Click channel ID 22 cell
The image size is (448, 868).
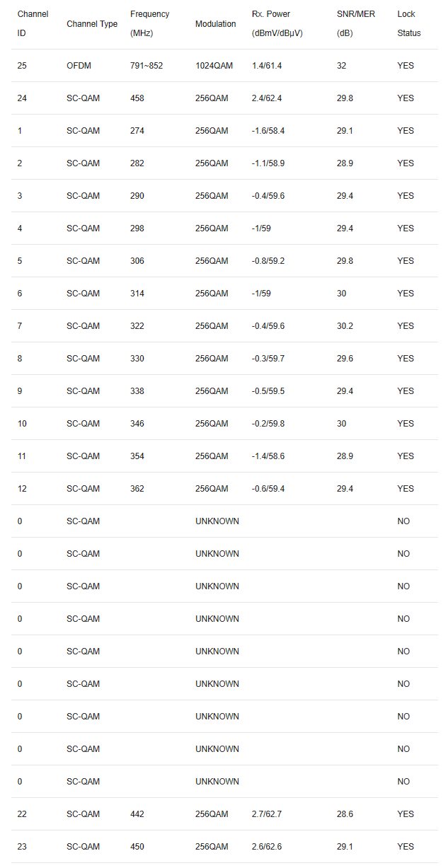pyautogui.click(x=22, y=814)
